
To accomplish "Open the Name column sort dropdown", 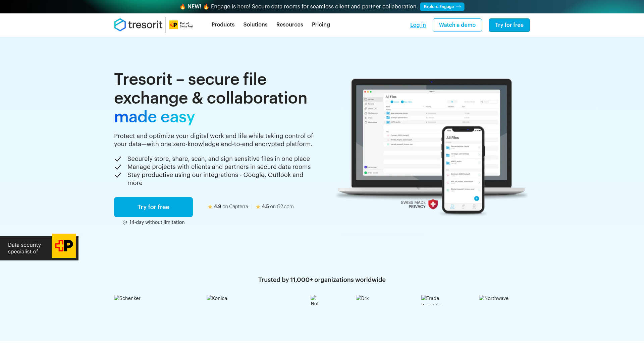I will 424,107.
